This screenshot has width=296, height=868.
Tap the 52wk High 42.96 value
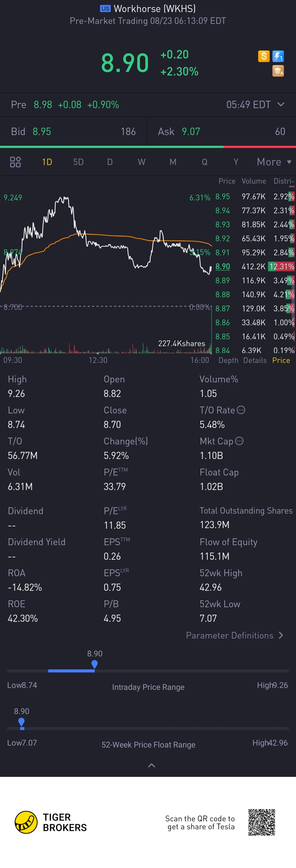(x=210, y=587)
